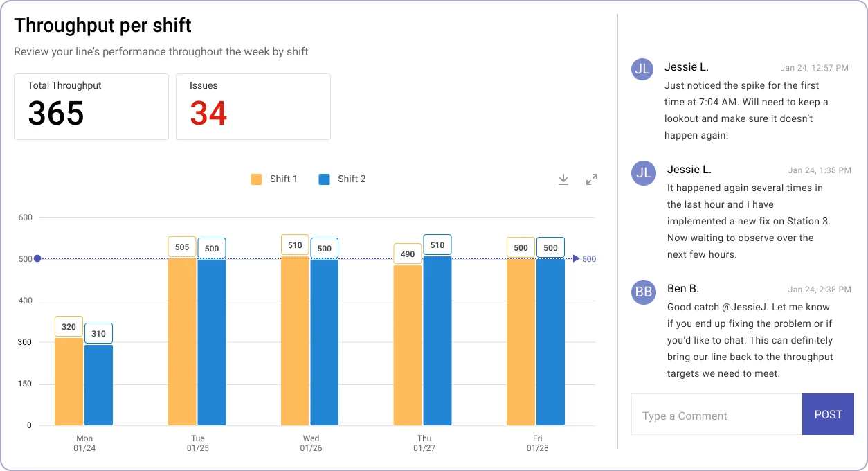Click Jessie L.'s avatar on the second comment
The height and width of the screenshot is (471, 868).
pyautogui.click(x=643, y=173)
